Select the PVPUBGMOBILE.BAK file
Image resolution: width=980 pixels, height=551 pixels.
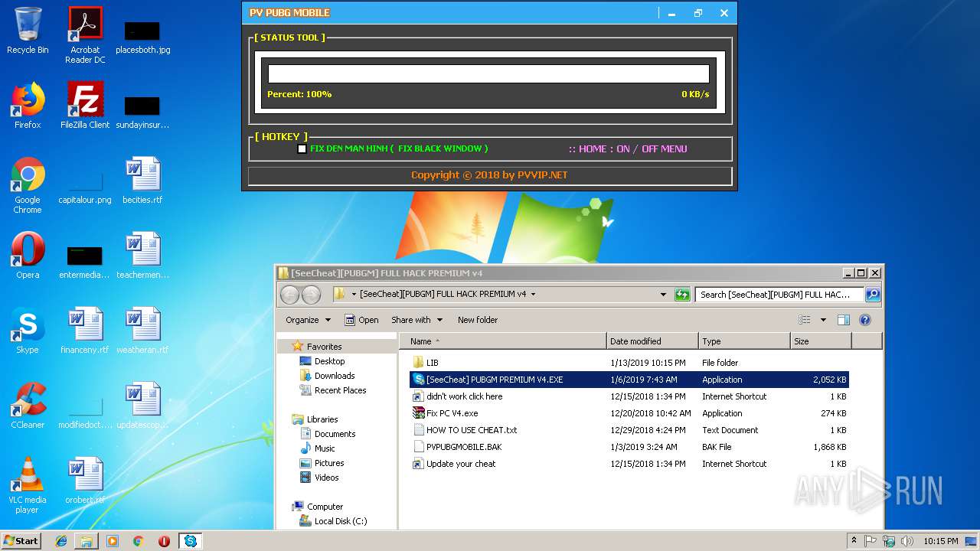[629, 447]
